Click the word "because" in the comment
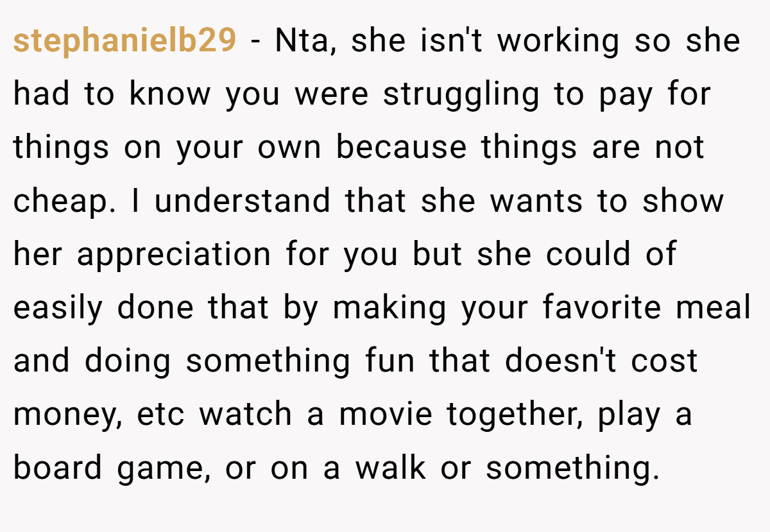The height and width of the screenshot is (532, 770). (401, 148)
